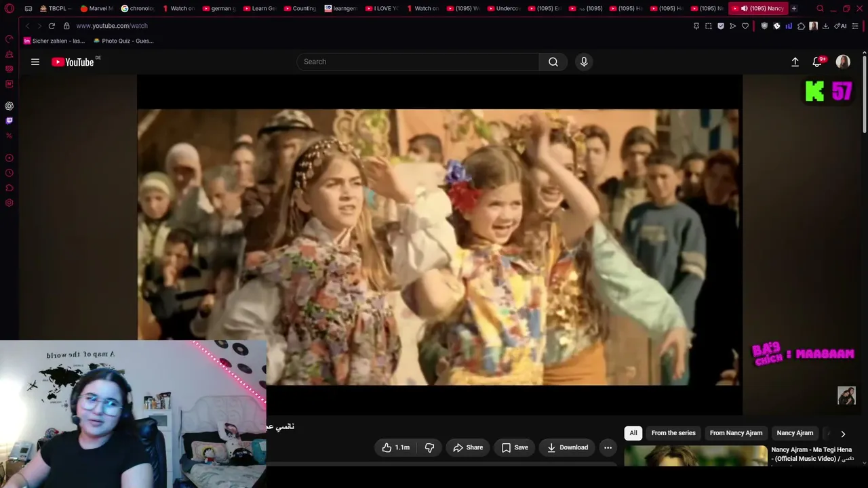
Task: Open more actions three-dot menu
Action: [608, 447]
